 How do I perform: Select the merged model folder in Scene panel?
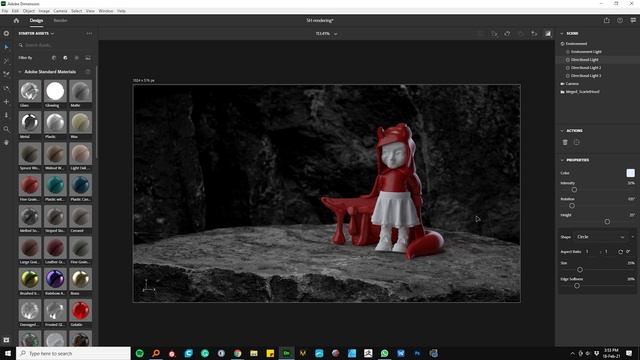[x=582, y=92]
